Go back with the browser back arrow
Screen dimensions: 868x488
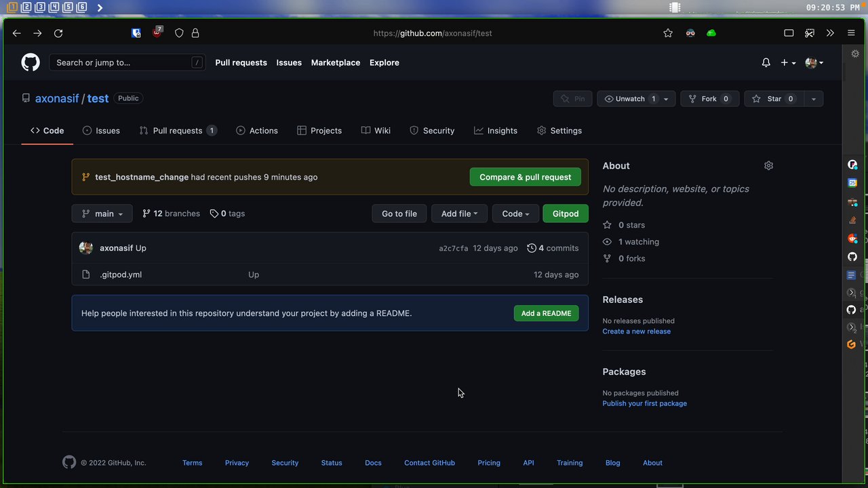click(17, 33)
